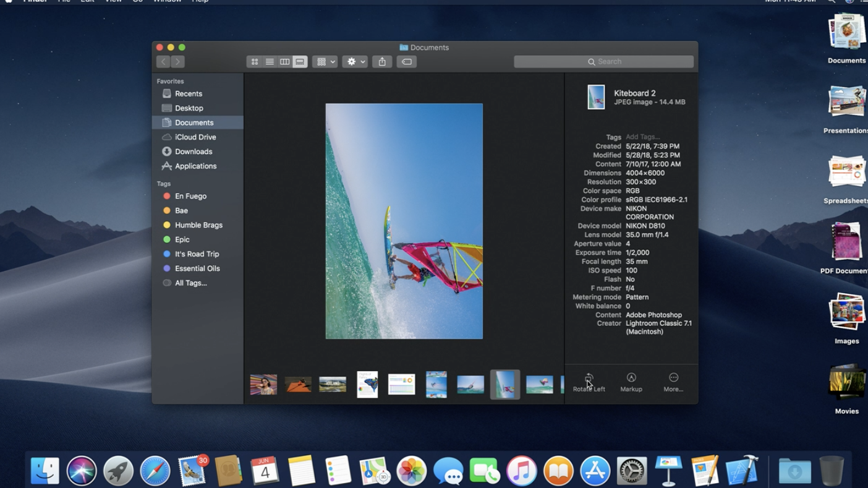Go forward in Finder history
The width and height of the screenshot is (868, 488).
tap(177, 62)
